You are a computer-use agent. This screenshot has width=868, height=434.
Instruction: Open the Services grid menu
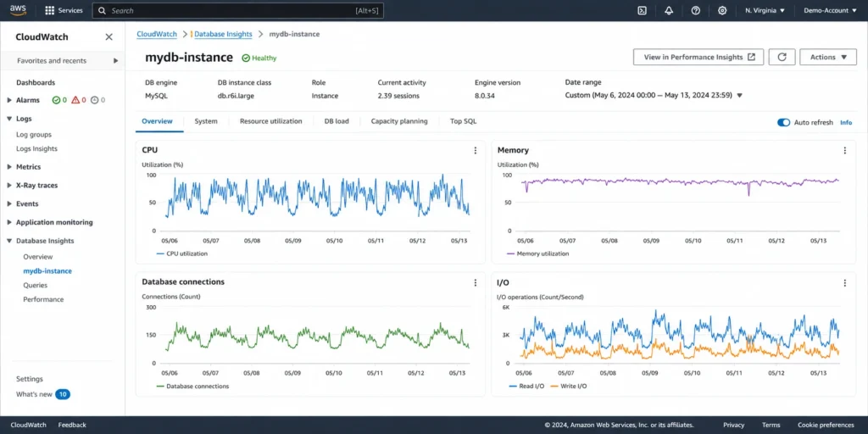64,10
